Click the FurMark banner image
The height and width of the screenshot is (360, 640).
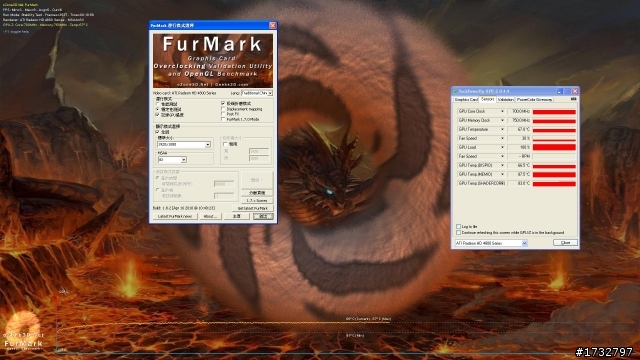(213, 60)
